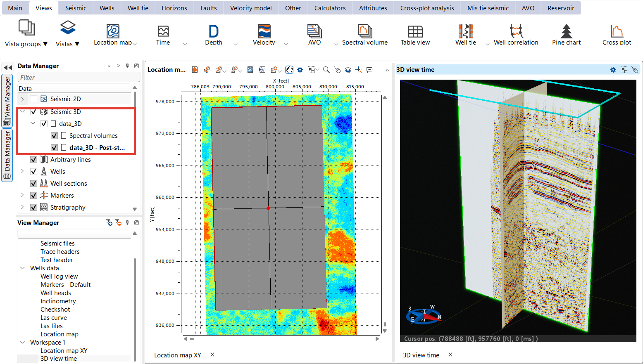Collapse the data_3D tree node
The height and width of the screenshot is (364, 643).
coord(33,123)
